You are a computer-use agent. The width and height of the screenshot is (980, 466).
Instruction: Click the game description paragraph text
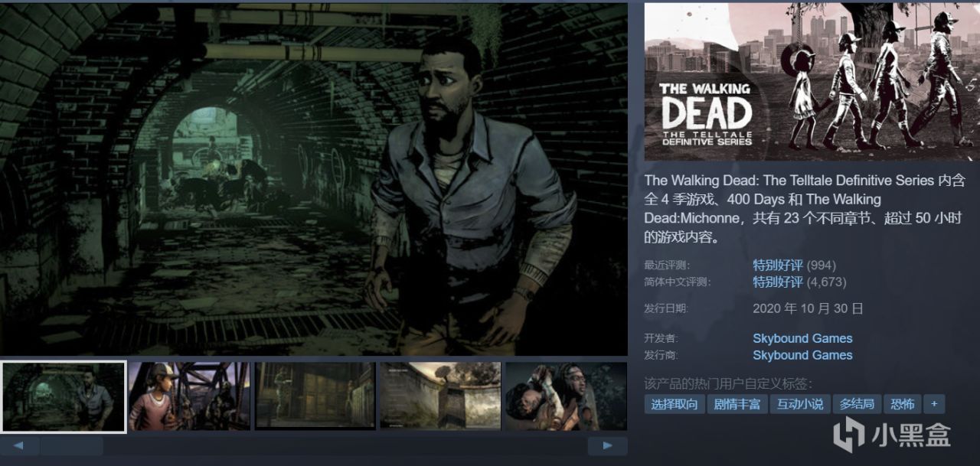coord(806,208)
